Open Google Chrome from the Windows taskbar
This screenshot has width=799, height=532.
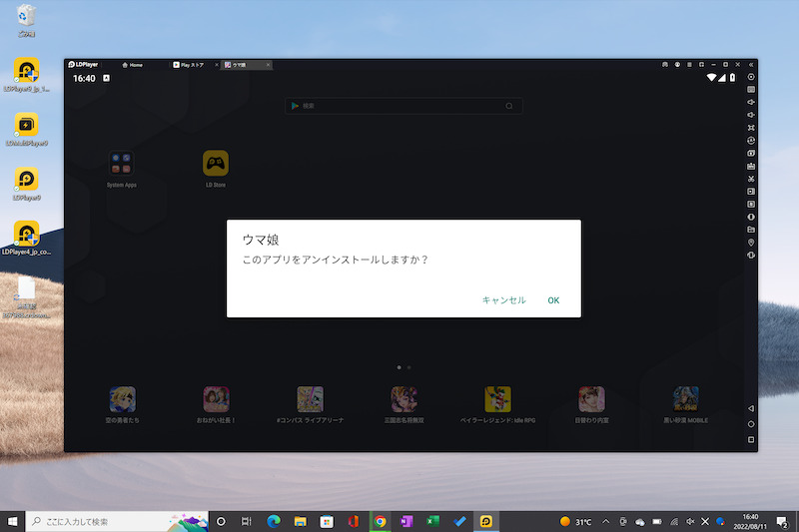coord(380,521)
